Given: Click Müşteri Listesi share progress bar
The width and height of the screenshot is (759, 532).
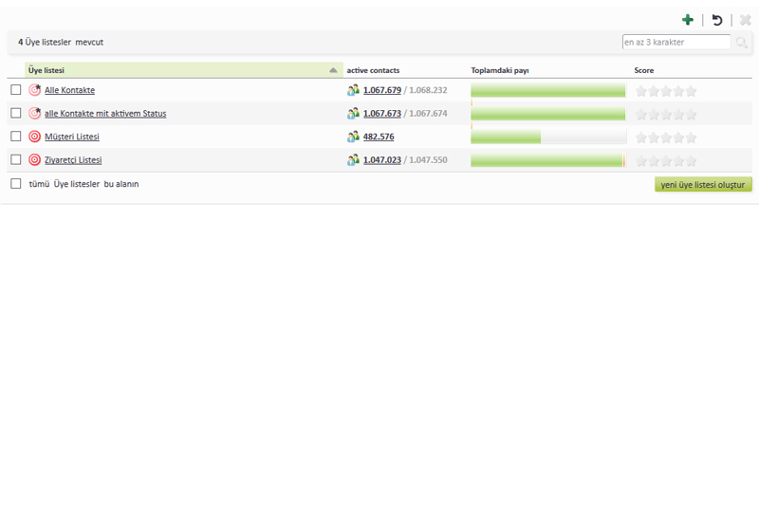Looking at the screenshot, I should point(547,137).
